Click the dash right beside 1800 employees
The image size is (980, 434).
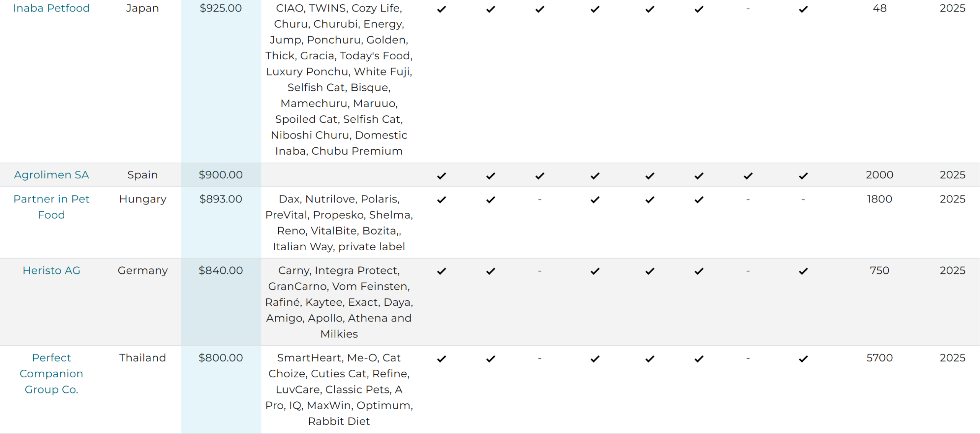803,199
